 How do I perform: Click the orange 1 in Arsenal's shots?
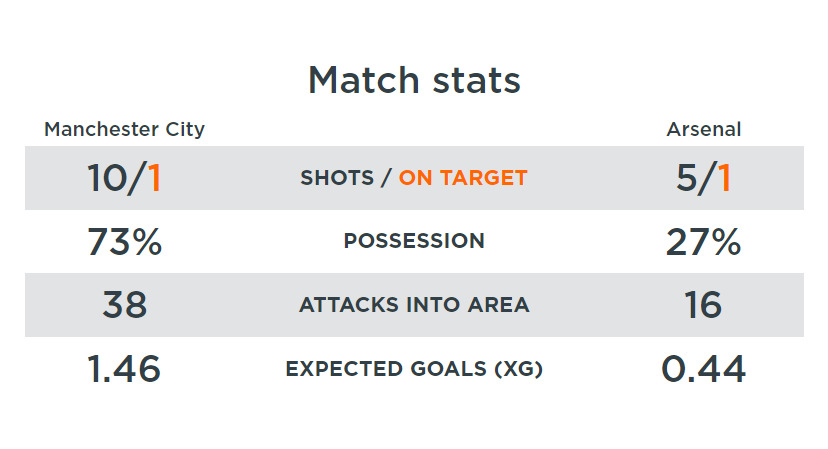tap(723, 177)
